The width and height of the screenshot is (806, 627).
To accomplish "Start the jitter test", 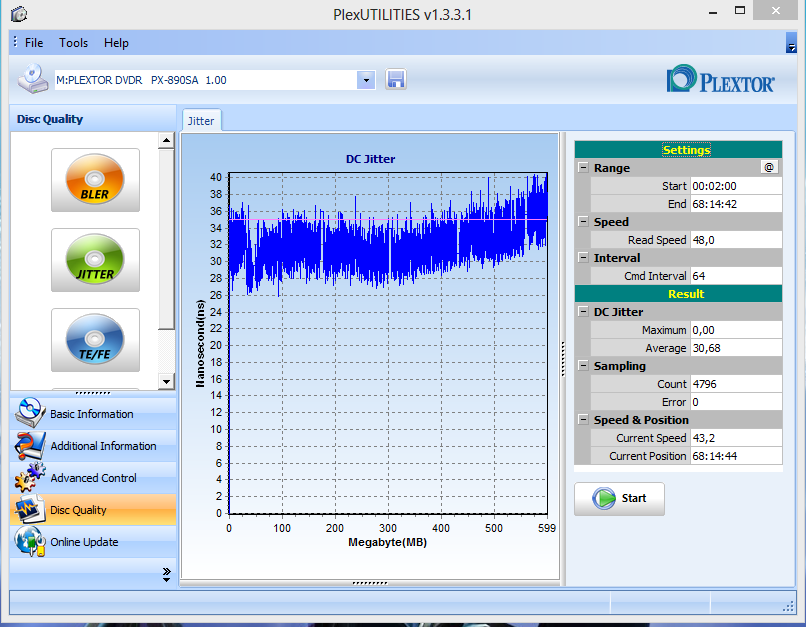I will 619,499.
